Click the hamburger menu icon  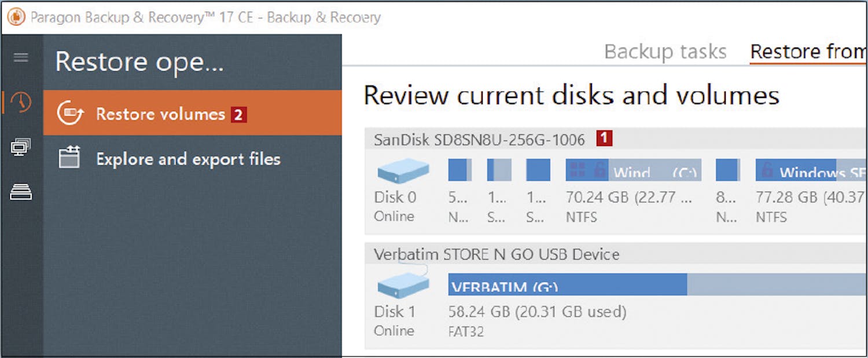tap(21, 57)
